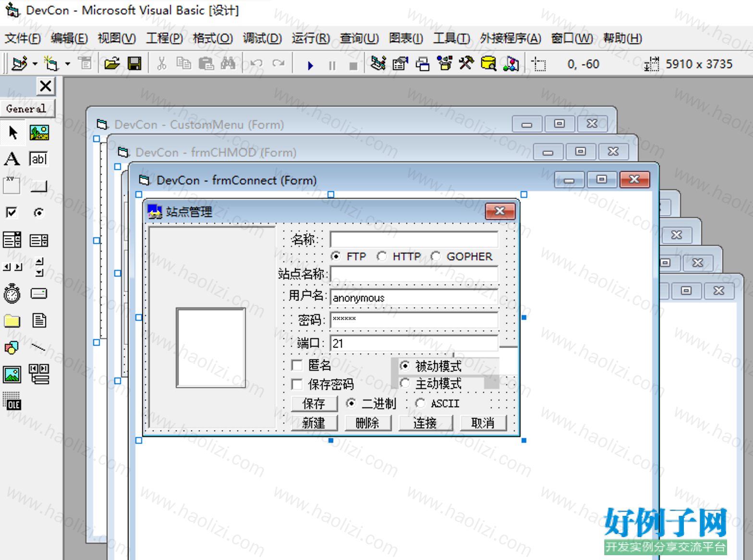Choose the 主动模式 radio option
The image size is (753, 560).
pos(405,383)
